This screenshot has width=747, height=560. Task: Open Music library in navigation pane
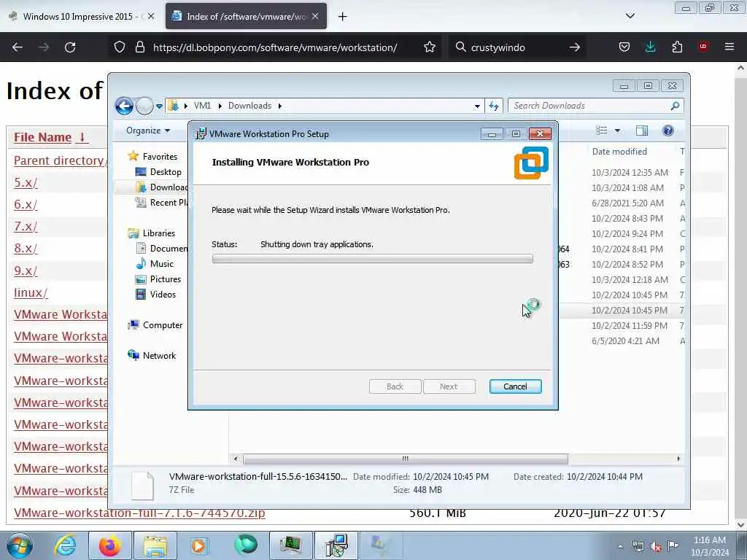point(155,264)
